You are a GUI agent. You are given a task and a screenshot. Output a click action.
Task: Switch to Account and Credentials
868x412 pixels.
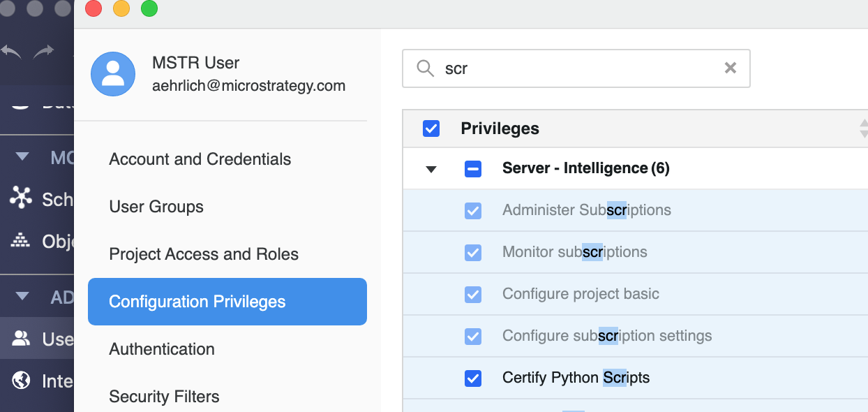200,159
